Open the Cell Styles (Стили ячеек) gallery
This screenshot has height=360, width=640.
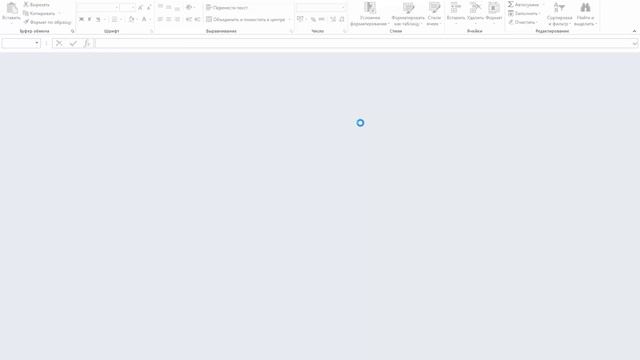click(434, 14)
